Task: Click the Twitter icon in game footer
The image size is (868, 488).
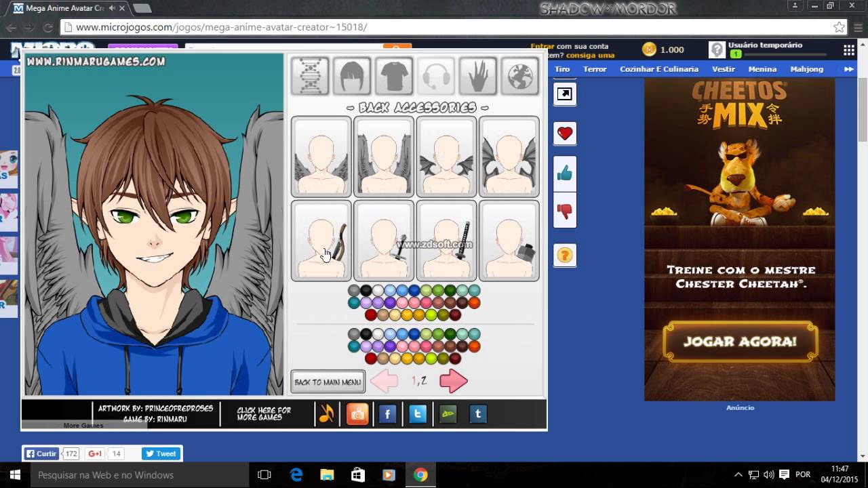Action: [418, 413]
